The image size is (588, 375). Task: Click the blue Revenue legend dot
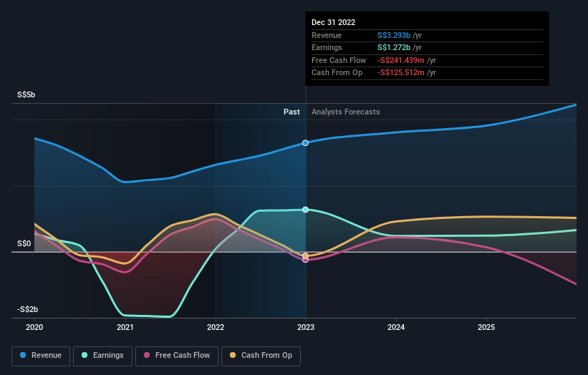point(23,355)
